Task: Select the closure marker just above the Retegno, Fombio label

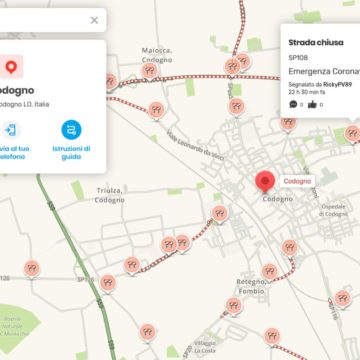Action: (x=269, y=272)
